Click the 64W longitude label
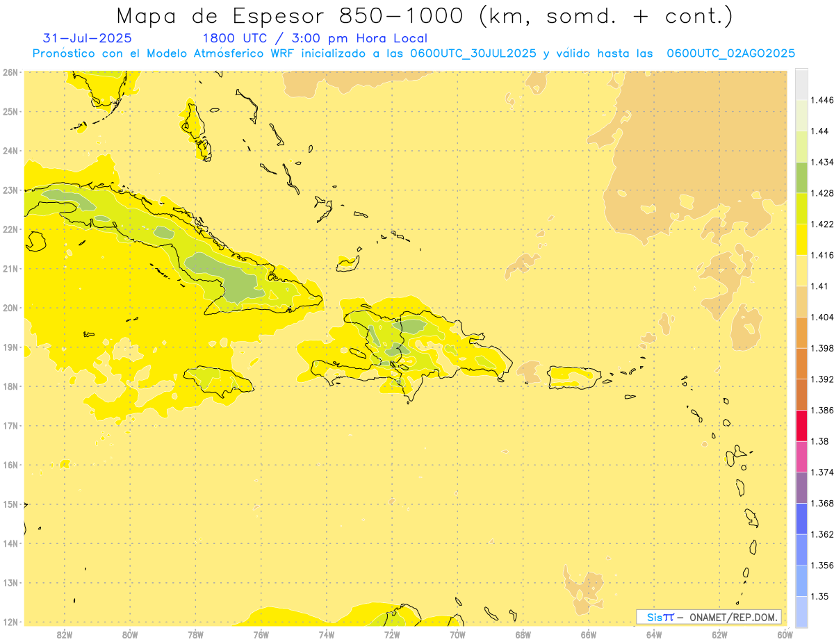Screen dimensions: 834x644 pos(654,634)
